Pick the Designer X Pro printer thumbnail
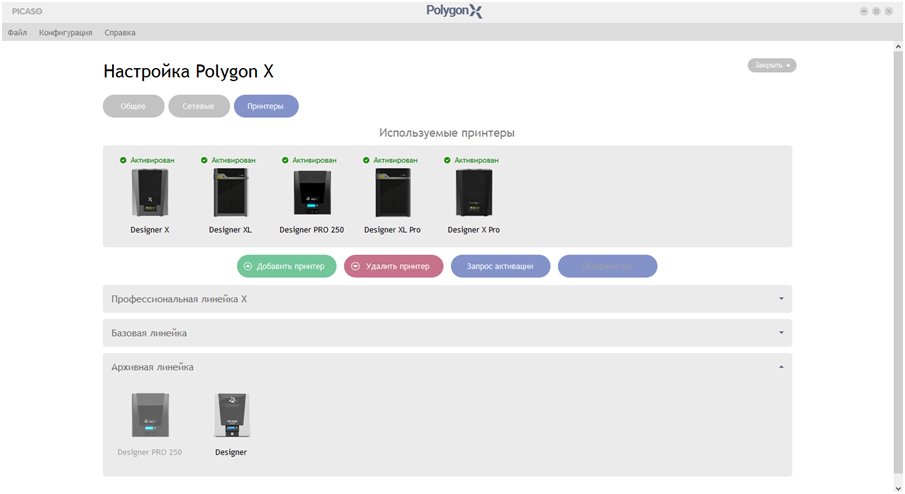 (x=474, y=192)
